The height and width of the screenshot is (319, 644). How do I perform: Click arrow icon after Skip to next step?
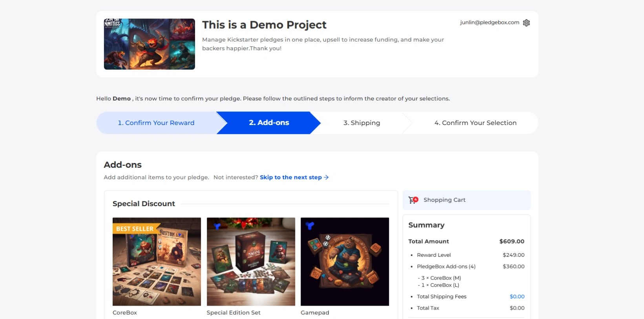click(326, 178)
